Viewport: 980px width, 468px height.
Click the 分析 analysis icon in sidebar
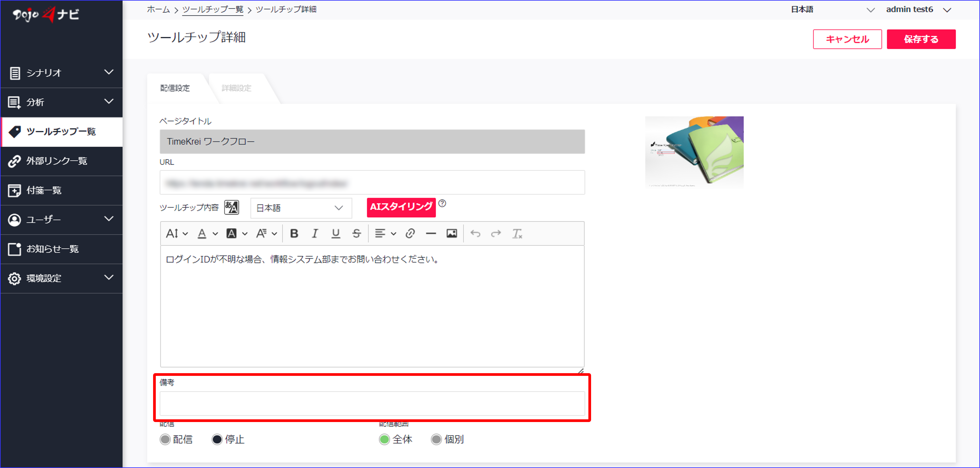[14, 102]
